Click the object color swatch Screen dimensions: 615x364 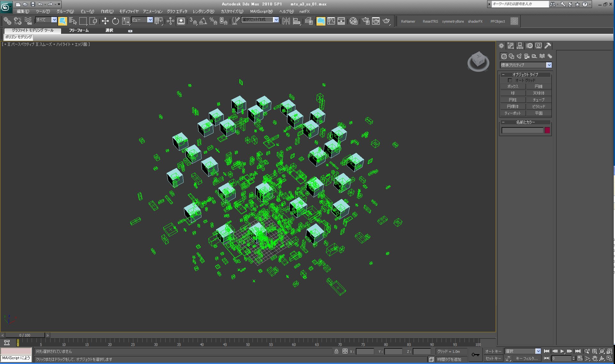coord(547,130)
